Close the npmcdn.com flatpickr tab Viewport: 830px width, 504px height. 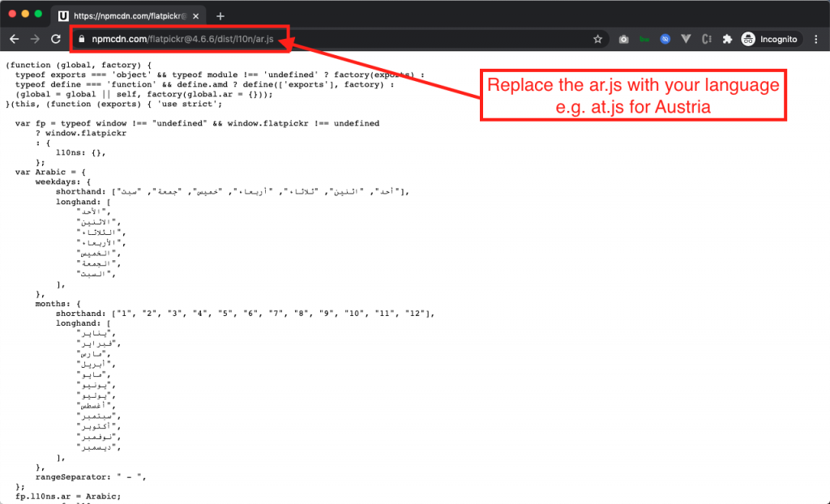pyautogui.click(x=196, y=16)
